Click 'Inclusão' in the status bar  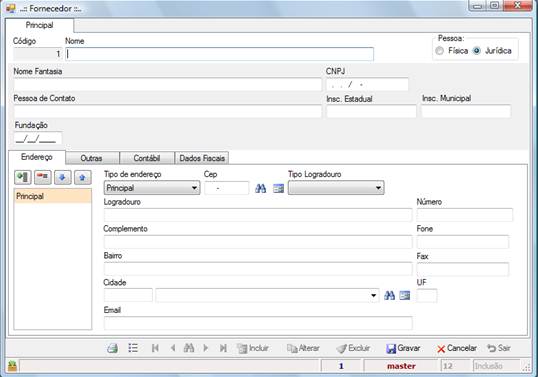click(489, 366)
